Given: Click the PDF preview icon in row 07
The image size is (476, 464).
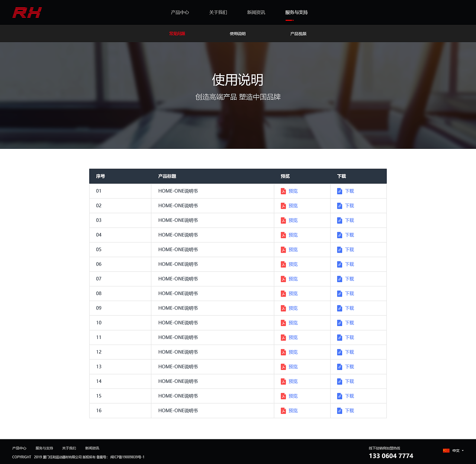Looking at the screenshot, I should 283,279.
